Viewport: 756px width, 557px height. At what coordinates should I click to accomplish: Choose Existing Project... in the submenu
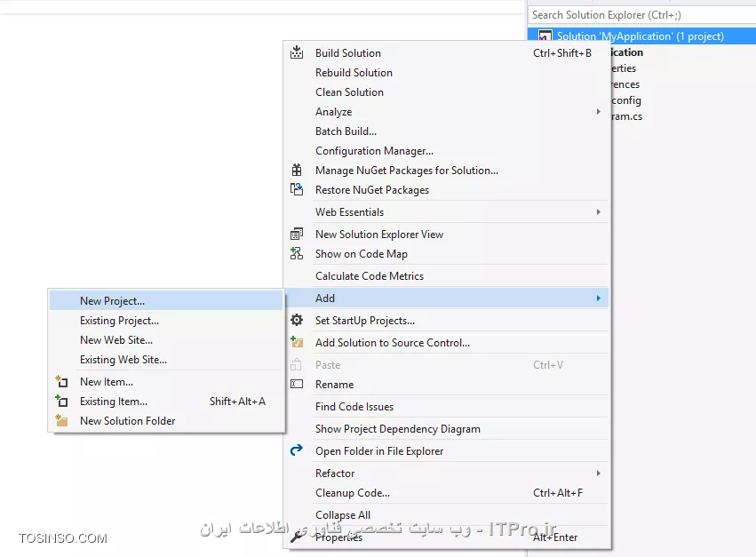(119, 321)
